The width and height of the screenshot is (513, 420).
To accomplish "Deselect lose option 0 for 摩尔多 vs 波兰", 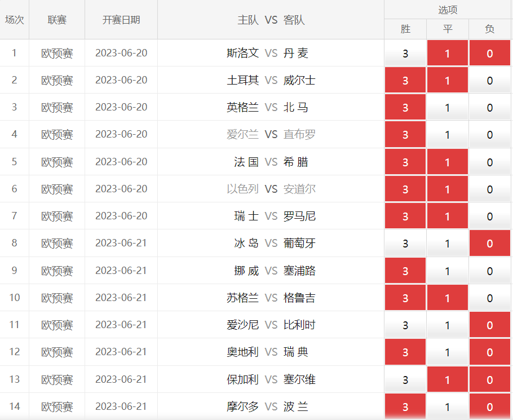I will pyautogui.click(x=489, y=407).
